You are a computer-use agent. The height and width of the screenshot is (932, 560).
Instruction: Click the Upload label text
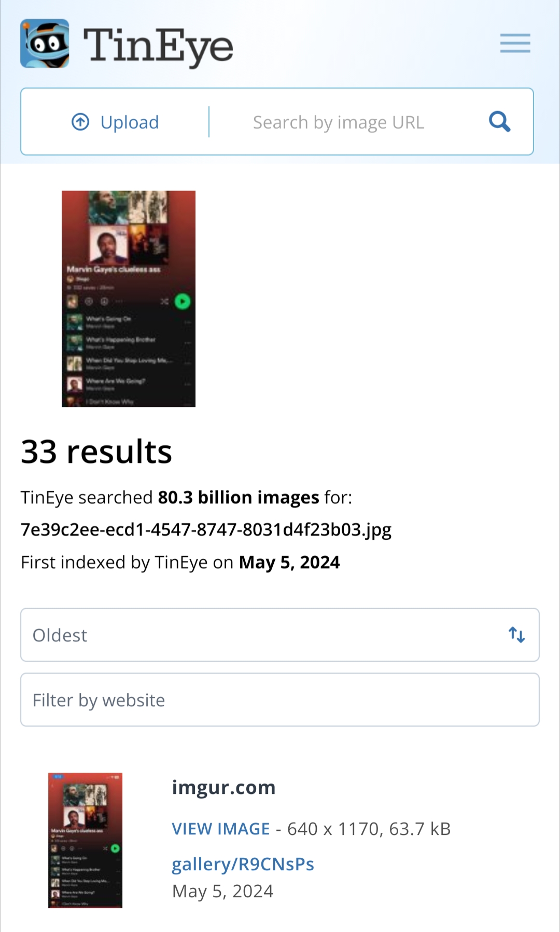tap(130, 122)
